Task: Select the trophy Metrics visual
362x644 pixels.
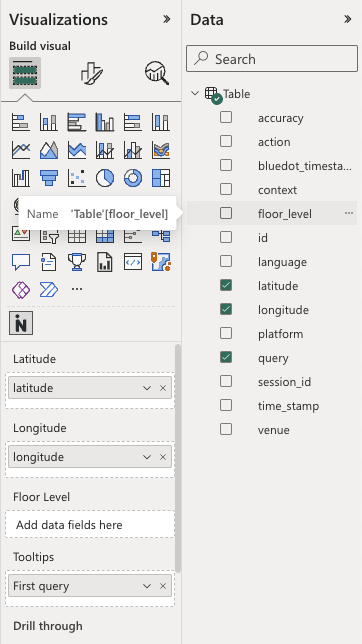Action: (77, 262)
